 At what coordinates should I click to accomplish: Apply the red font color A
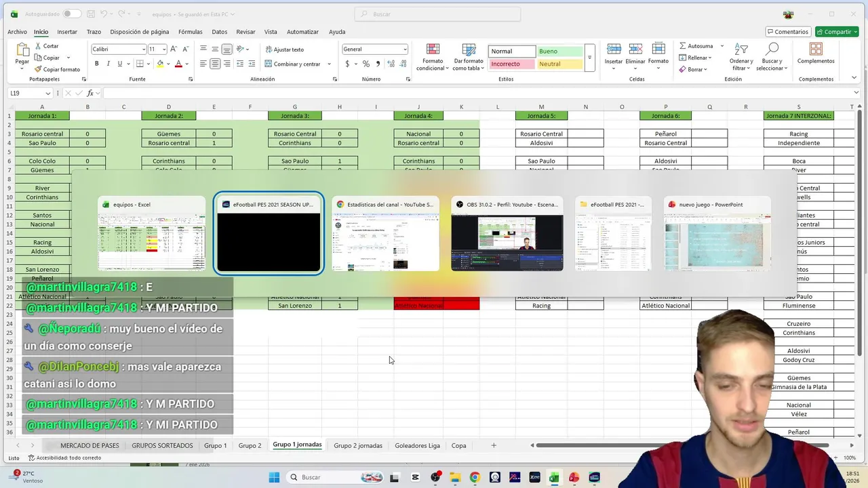(x=178, y=64)
